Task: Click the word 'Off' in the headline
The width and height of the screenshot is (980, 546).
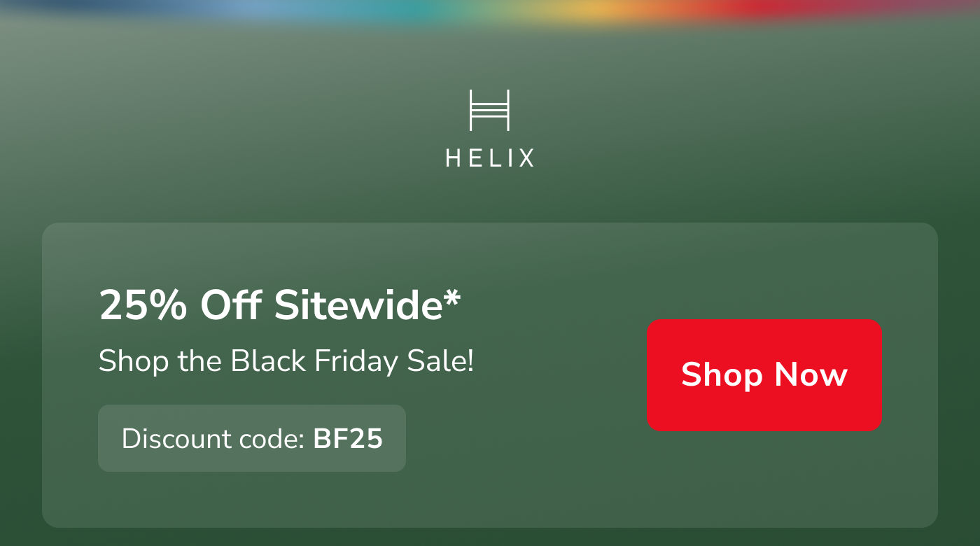Action: [x=231, y=306]
